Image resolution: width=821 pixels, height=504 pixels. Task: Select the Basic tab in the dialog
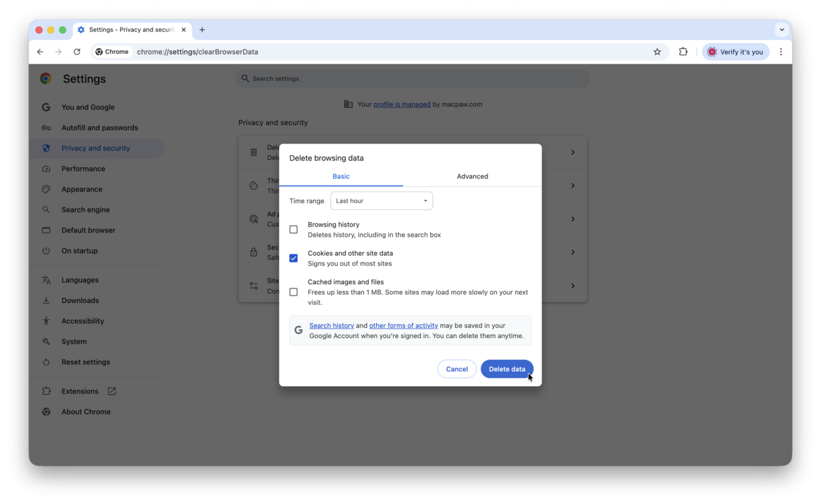[341, 176]
